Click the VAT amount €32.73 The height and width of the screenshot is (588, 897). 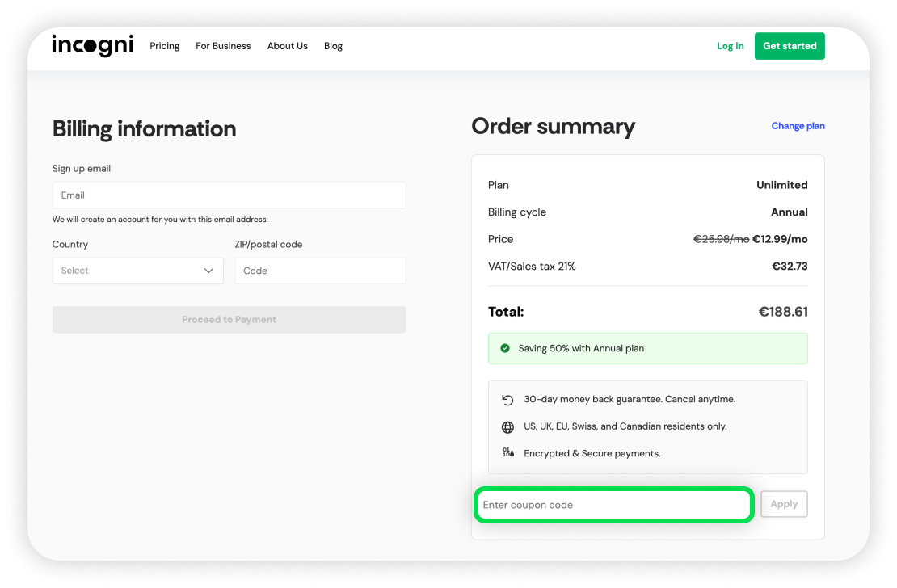790,266
